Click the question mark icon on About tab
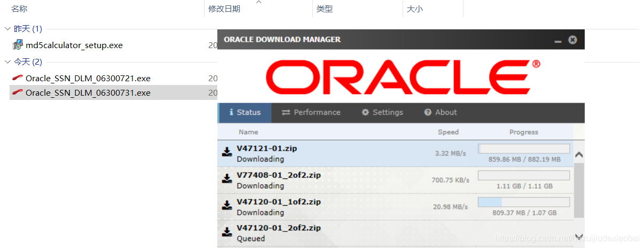 coord(428,112)
